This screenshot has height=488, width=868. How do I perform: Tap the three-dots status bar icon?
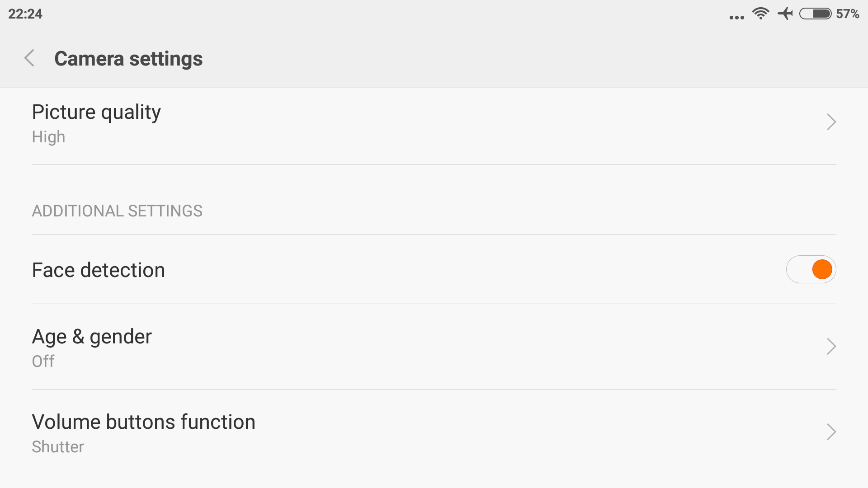coord(736,18)
